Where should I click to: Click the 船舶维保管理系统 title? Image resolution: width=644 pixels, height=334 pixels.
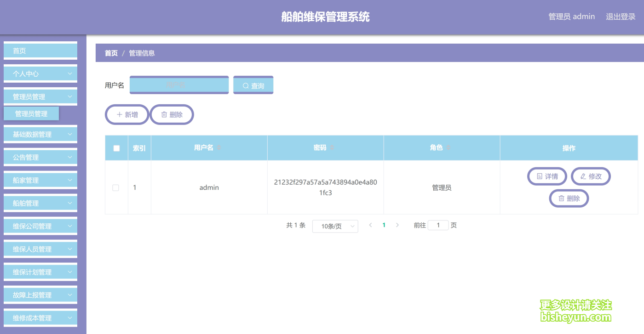coord(326,17)
